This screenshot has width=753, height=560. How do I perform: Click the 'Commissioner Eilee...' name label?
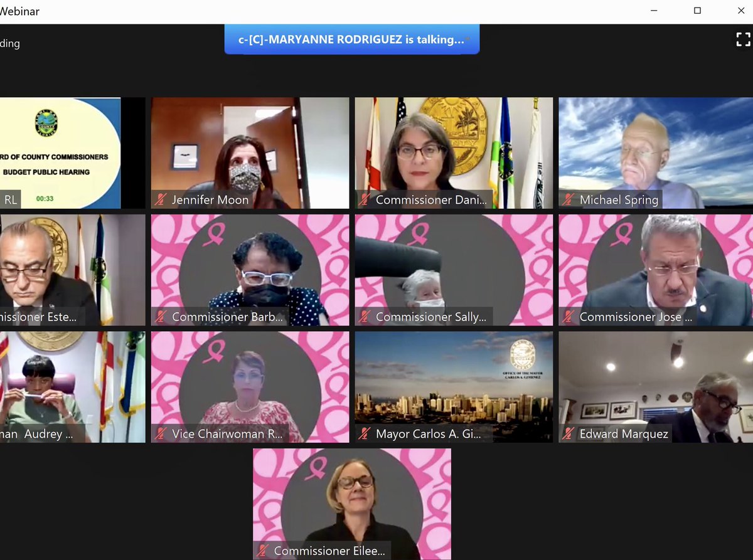click(x=329, y=551)
